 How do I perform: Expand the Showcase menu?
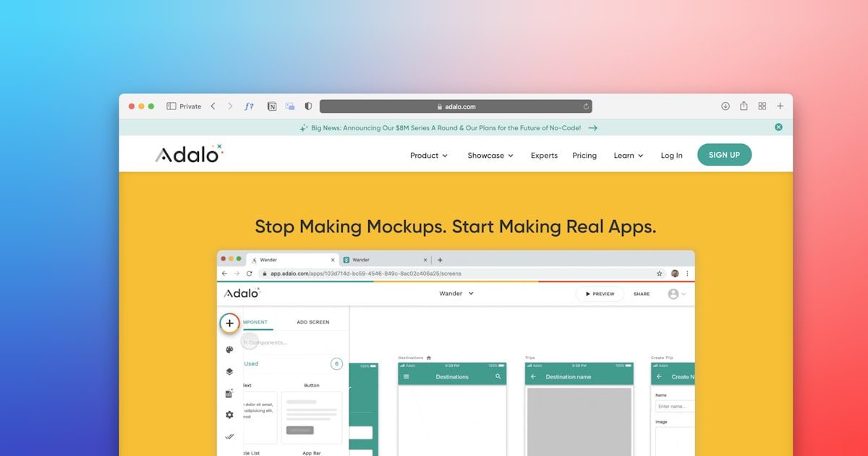click(x=490, y=156)
